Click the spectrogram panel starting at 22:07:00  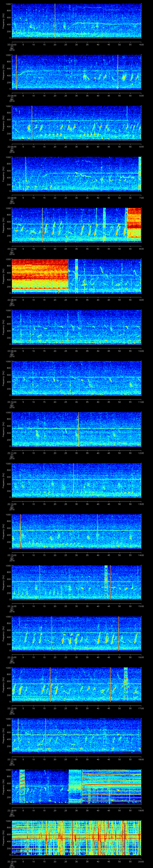(x=77, y=225)
